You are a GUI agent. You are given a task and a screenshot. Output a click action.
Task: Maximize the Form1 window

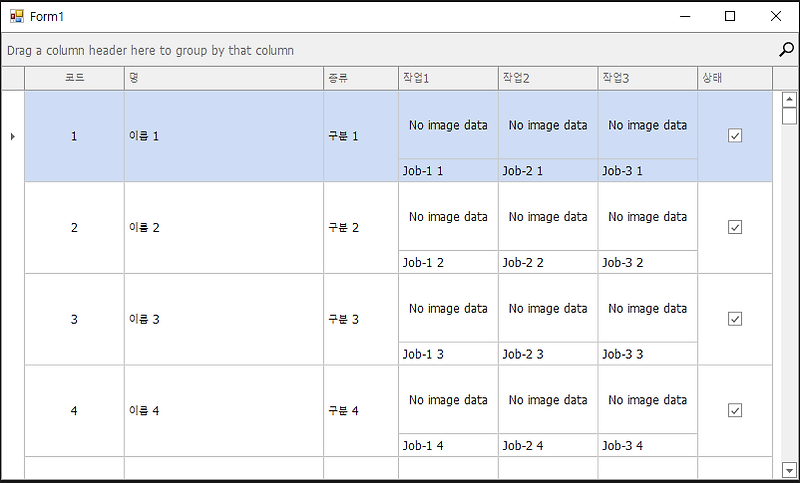coord(730,16)
